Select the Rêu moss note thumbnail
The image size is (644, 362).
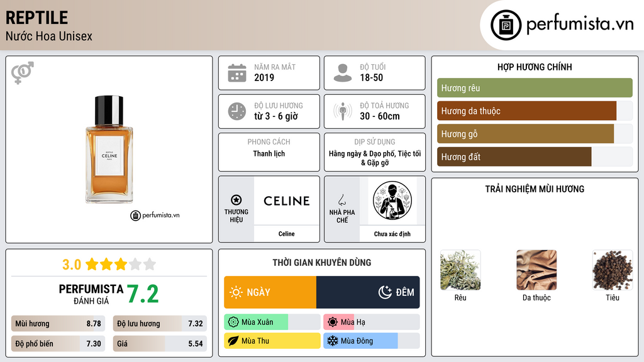coord(460,270)
